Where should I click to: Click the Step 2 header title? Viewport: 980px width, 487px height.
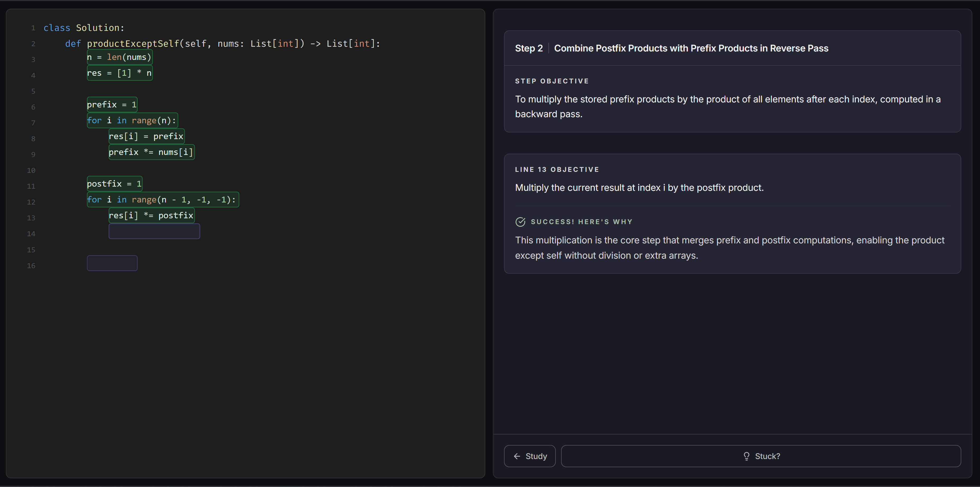[x=690, y=48]
